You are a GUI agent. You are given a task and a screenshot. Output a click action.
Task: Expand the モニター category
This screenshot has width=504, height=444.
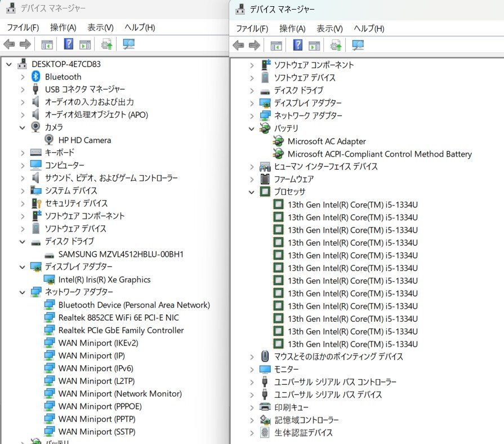[x=252, y=370]
